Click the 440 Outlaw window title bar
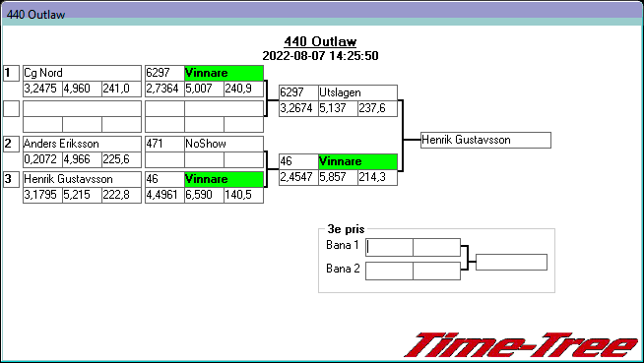 coord(322,14)
